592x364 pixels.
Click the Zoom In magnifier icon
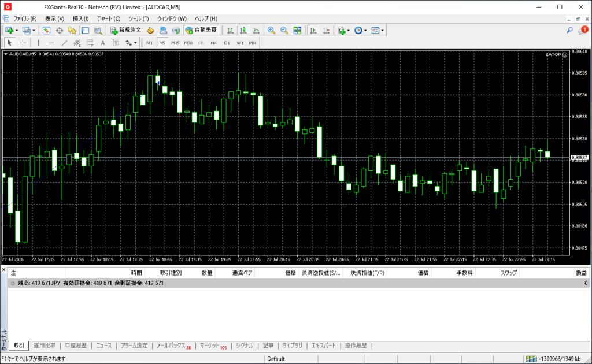point(271,31)
